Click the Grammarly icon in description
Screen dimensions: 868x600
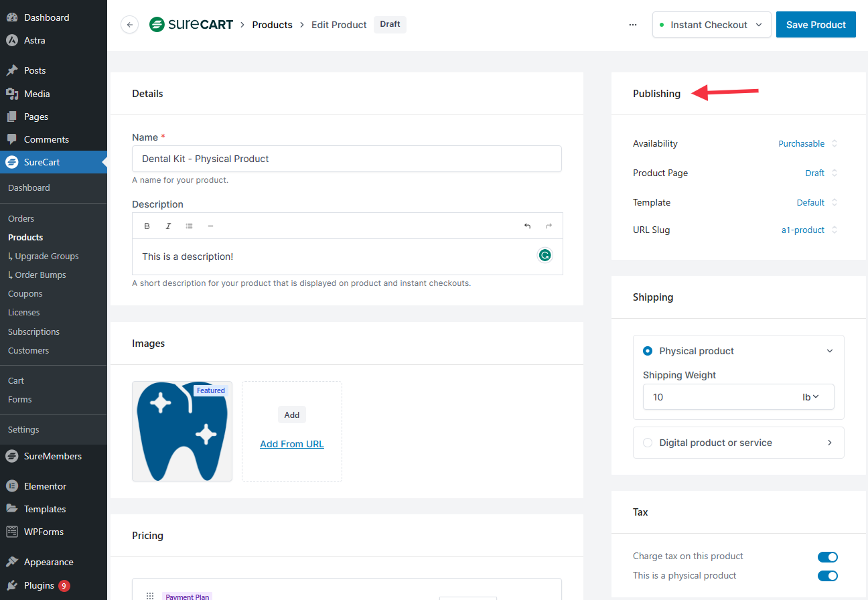(x=545, y=255)
